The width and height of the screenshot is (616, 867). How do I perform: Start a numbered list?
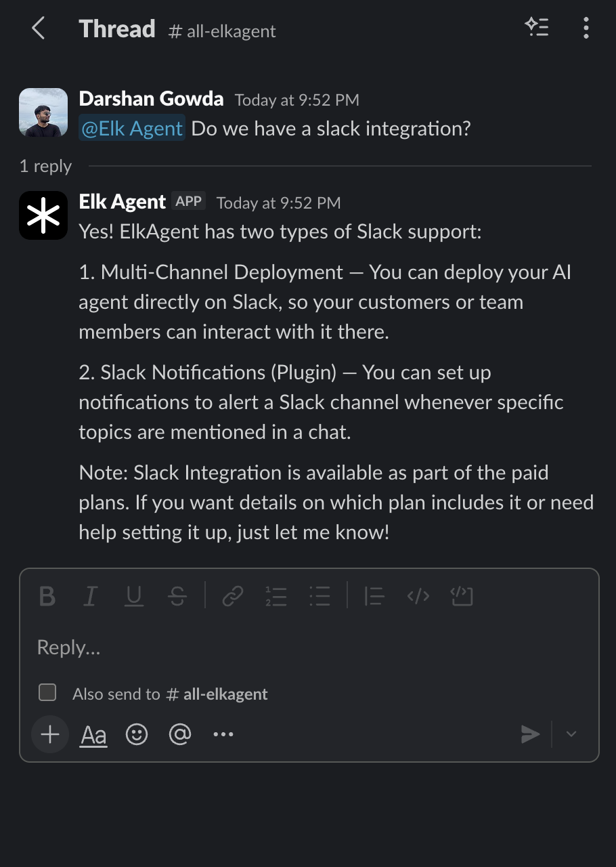tap(276, 596)
